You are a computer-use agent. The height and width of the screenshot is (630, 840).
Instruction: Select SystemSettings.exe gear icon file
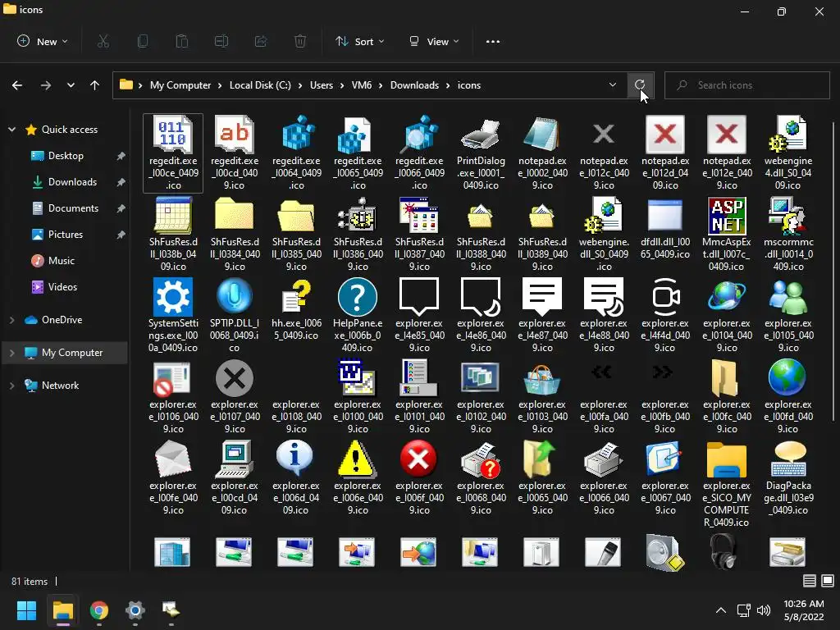click(x=173, y=315)
